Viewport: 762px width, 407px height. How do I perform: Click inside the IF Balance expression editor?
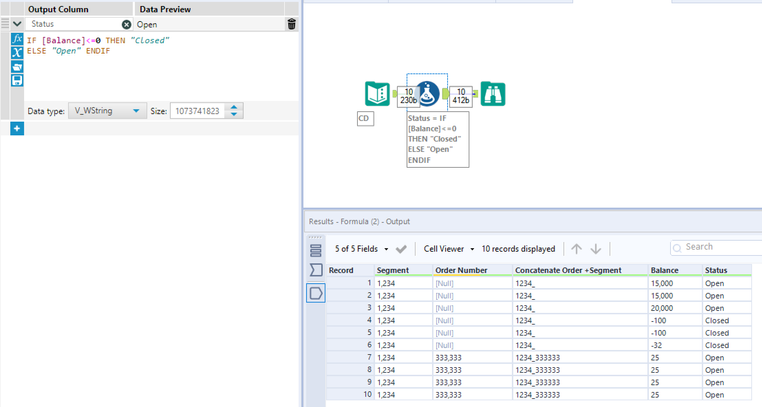point(160,68)
